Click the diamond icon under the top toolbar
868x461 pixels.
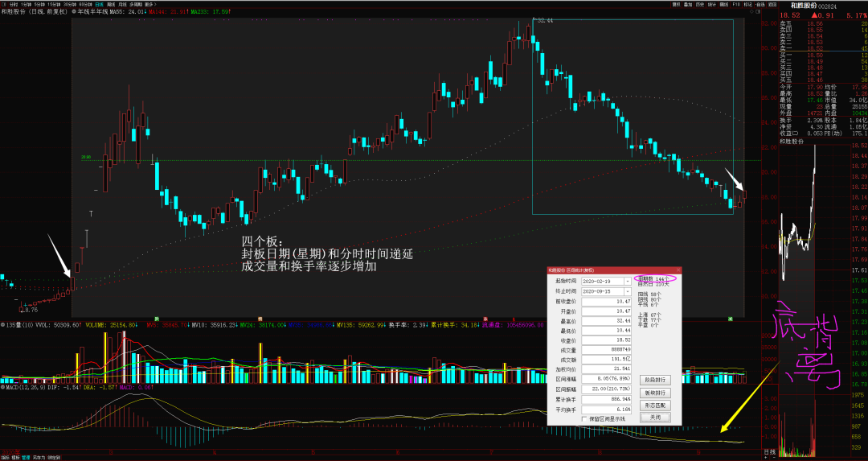(751, 11)
